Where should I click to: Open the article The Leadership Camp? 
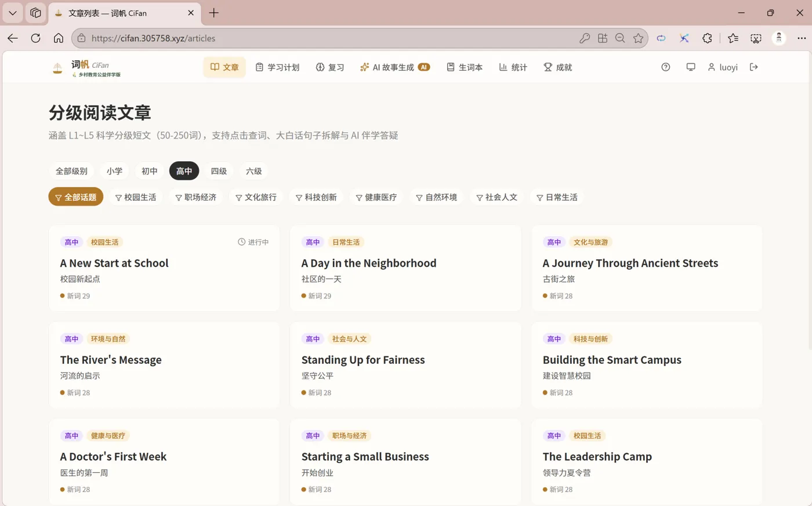point(647,462)
